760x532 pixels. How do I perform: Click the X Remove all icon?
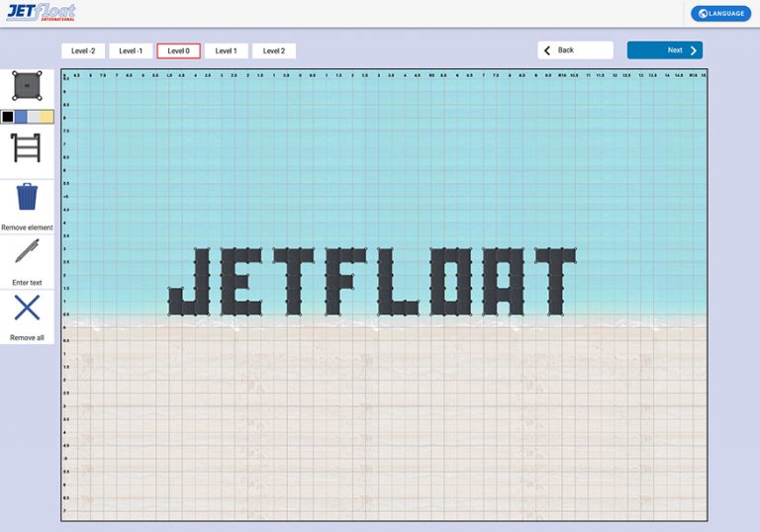tap(27, 308)
